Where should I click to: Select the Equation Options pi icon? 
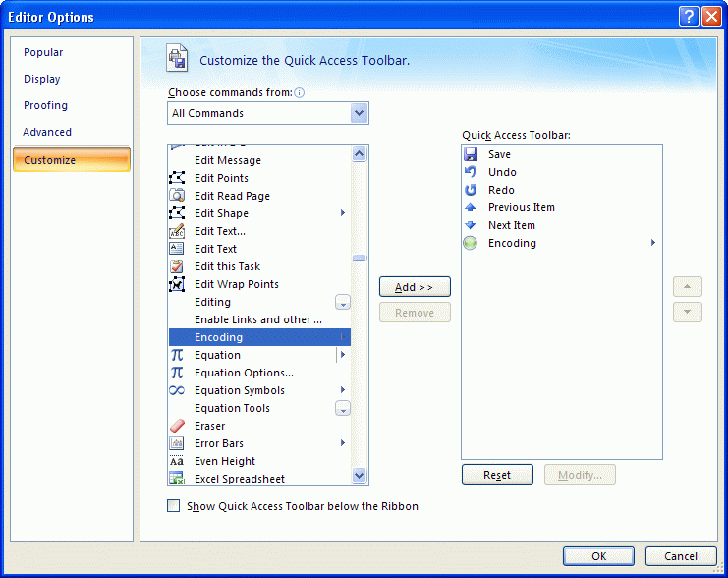(x=177, y=373)
